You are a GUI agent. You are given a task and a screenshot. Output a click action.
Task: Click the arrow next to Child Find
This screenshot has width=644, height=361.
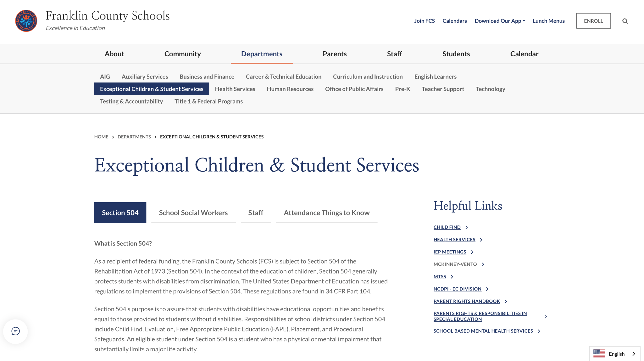click(x=467, y=227)
